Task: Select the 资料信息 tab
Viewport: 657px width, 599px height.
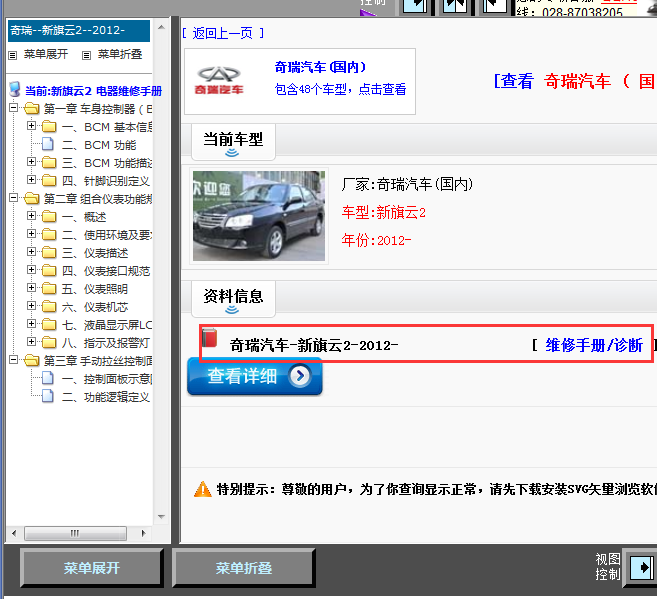Action: tap(233, 299)
